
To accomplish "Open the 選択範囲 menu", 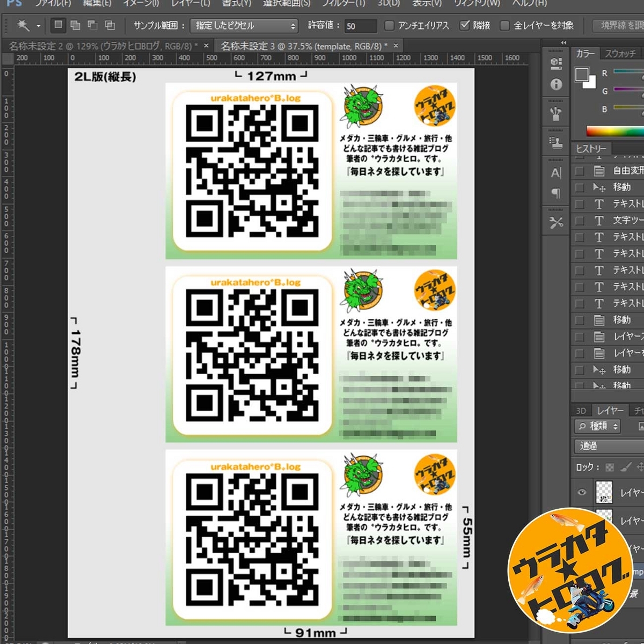I will pyautogui.click(x=287, y=3).
